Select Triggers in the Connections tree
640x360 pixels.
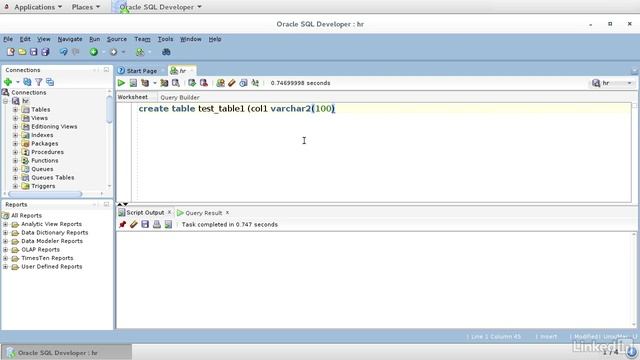pos(43,186)
